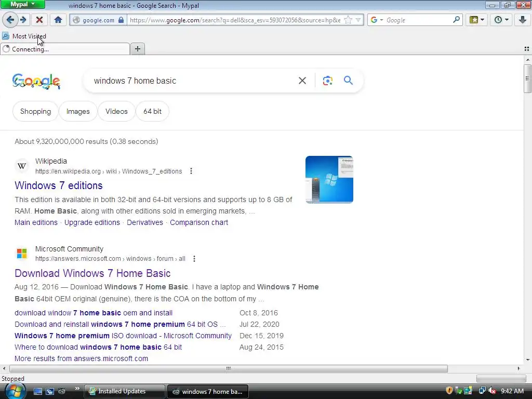Open the Main editions sublink
Screen dimensions: 532x399
36,222
